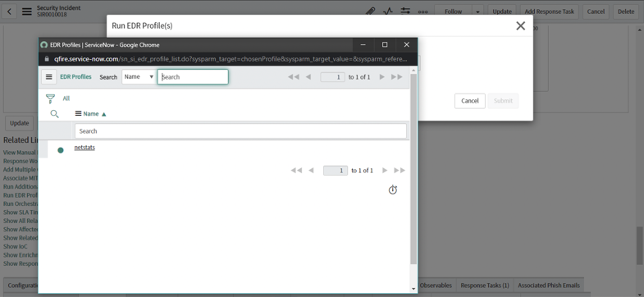
Task: Click the top page number field
Action: point(332,77)
